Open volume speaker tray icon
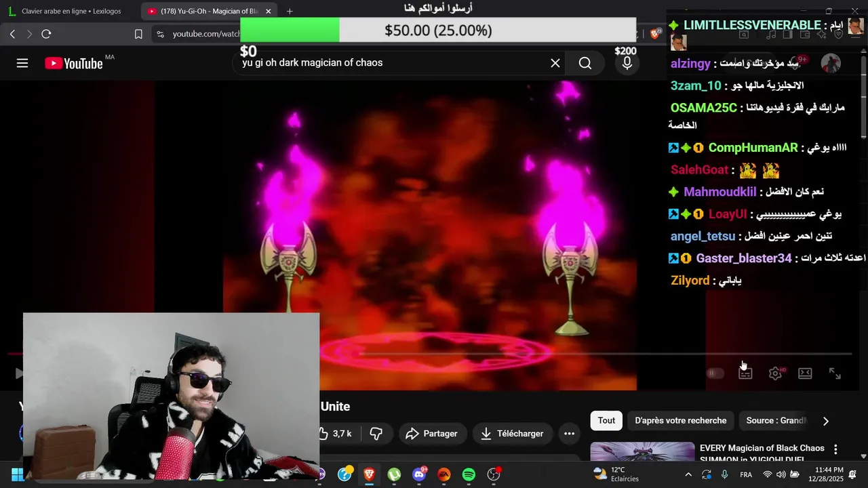Viewport: 868px width, 488px height. (x=781, y=474)
